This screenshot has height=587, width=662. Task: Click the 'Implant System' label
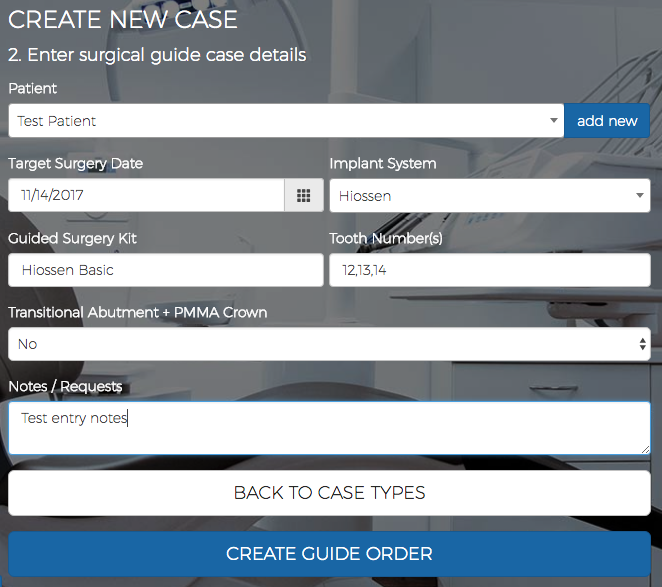point(383,164)
